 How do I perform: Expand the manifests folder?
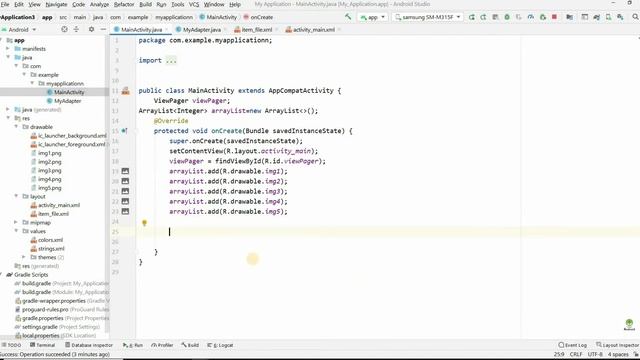8,49
